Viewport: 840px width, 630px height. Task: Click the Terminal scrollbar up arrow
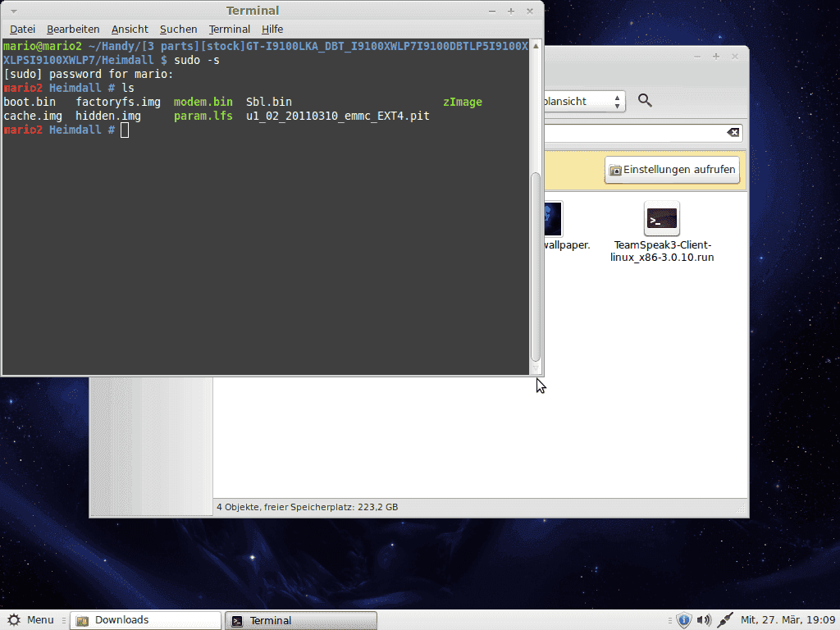[x=535, y=46]
